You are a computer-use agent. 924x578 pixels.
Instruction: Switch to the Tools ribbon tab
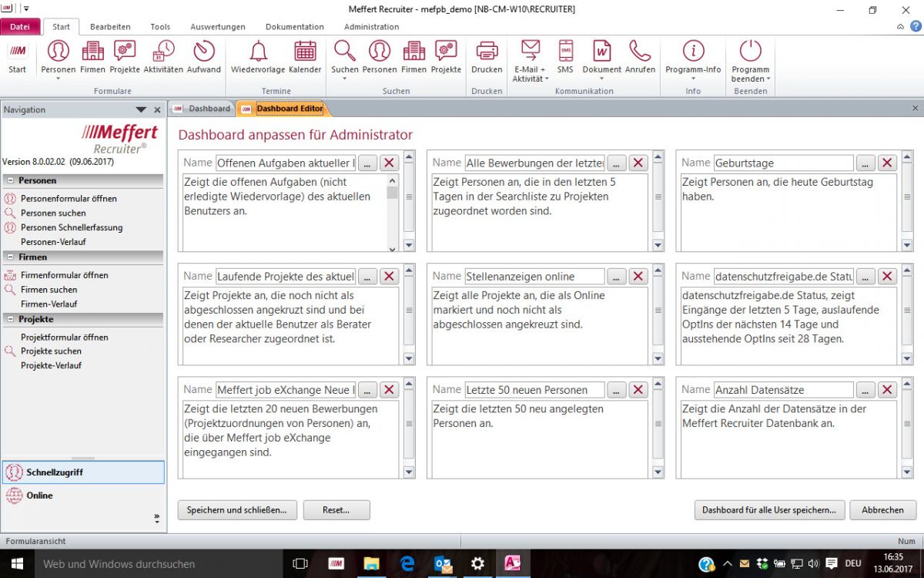tap(160, 26)
